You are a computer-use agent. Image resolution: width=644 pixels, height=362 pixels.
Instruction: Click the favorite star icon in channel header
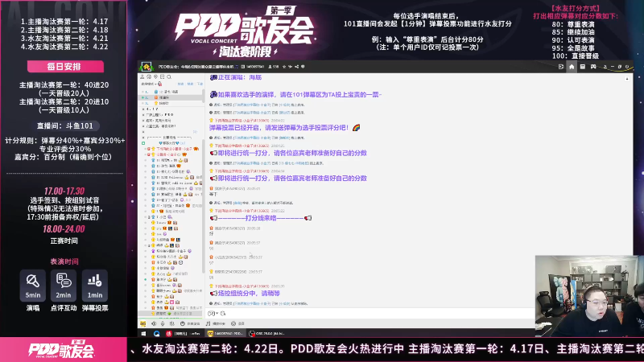(284, 67)
